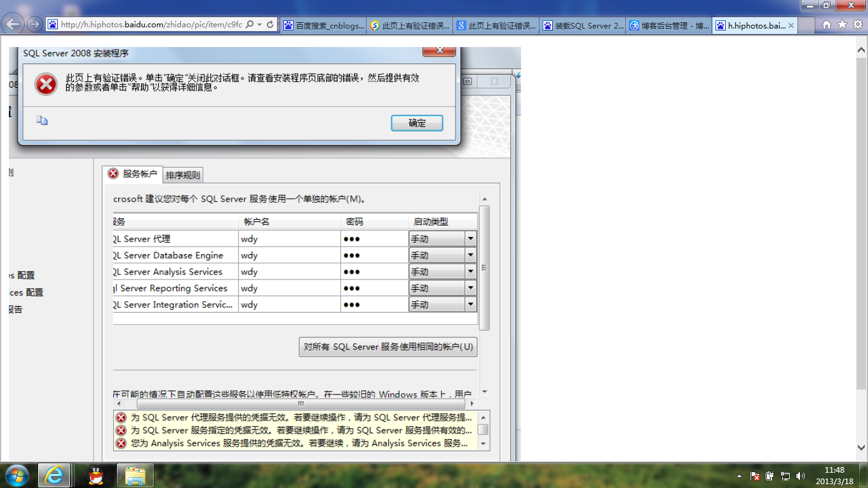Select the 服务帐户 tab
Image resolution: width=868 pixels, height=488 pixels.
coord(132,174)
